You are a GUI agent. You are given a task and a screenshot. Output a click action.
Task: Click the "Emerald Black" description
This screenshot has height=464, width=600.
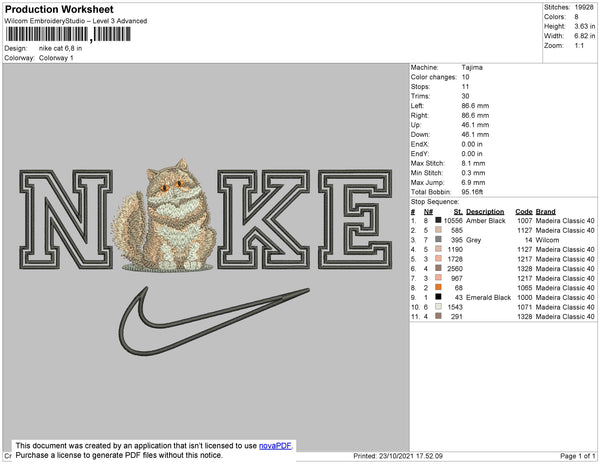[488, 297]
